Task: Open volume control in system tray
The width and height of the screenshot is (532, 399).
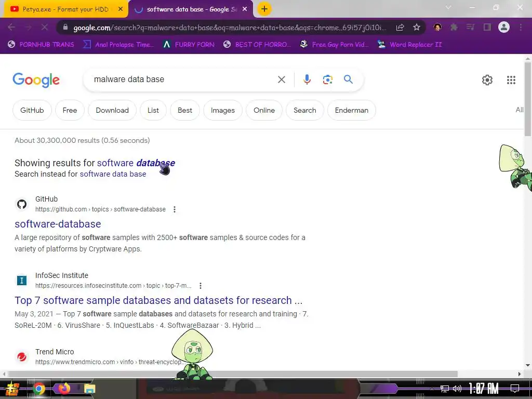Action: (x=457, y=389)
